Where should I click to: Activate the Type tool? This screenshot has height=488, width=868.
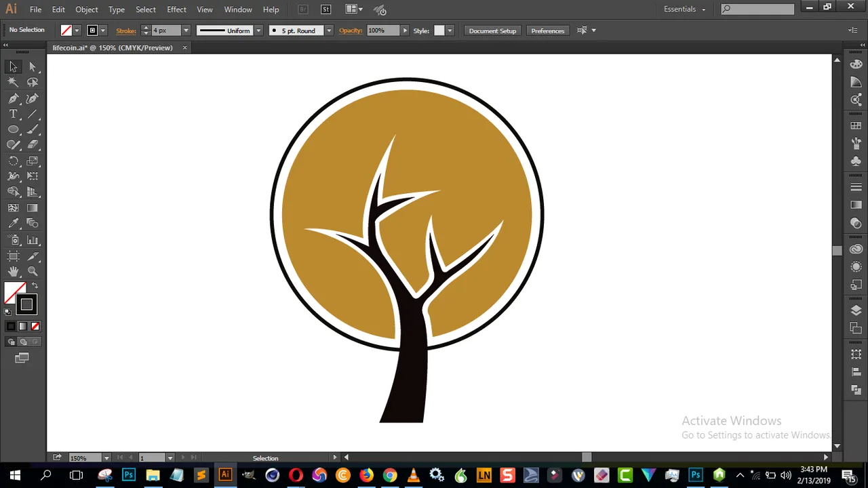coord(13,114)
